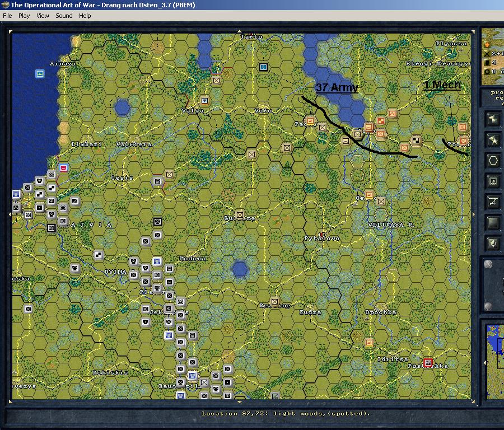Open the View menu
Screen dimensions: 504x430
(43, 16)
